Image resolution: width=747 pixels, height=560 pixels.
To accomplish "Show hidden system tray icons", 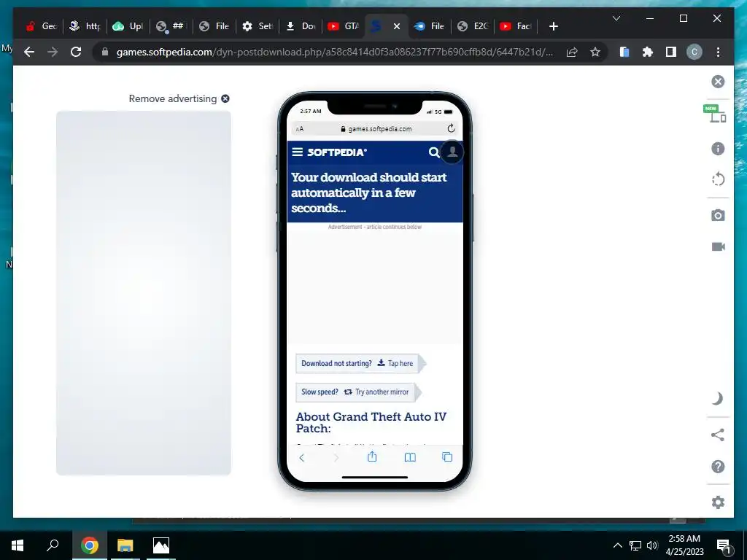I will tap(617, 545).
